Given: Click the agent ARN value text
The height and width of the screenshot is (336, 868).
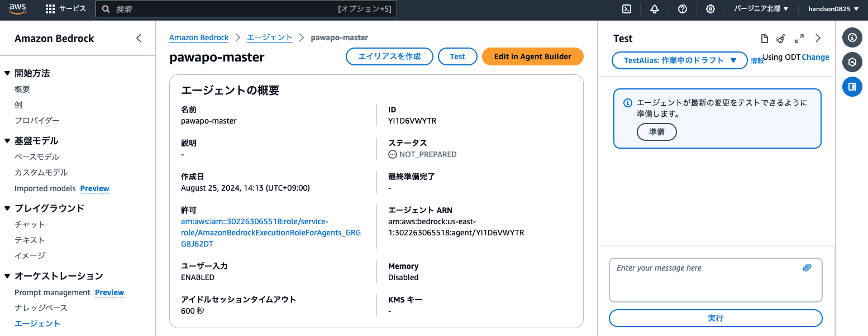Looking at the screenshot, I should (456, 227).
